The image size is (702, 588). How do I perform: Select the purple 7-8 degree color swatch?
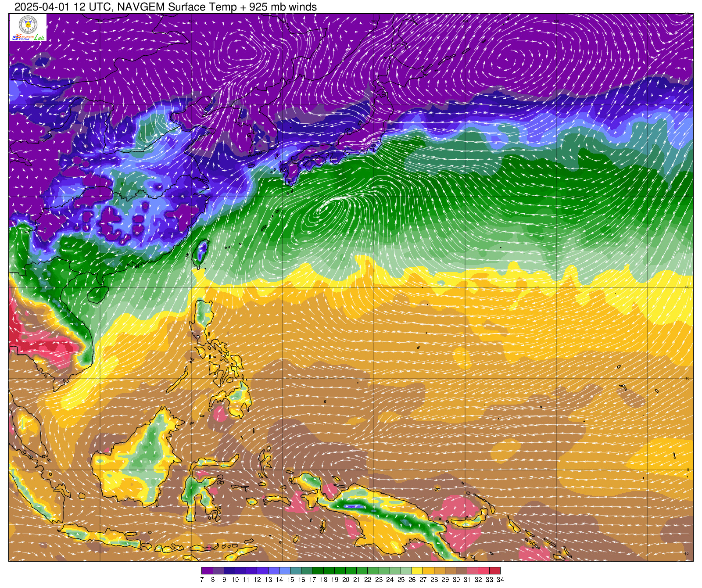(207, 571)
